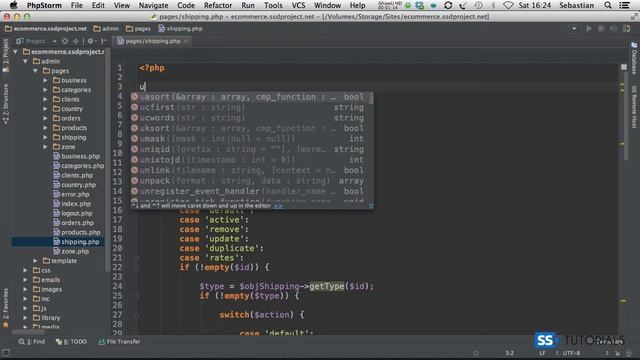The height and width of the screenshot is (360, 640).
Task: Open the Remote Host side panel
Action: 634,107
